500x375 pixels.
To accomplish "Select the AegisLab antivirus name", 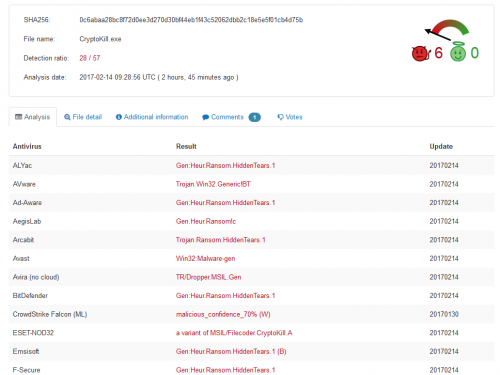I will tap(27, 221).
